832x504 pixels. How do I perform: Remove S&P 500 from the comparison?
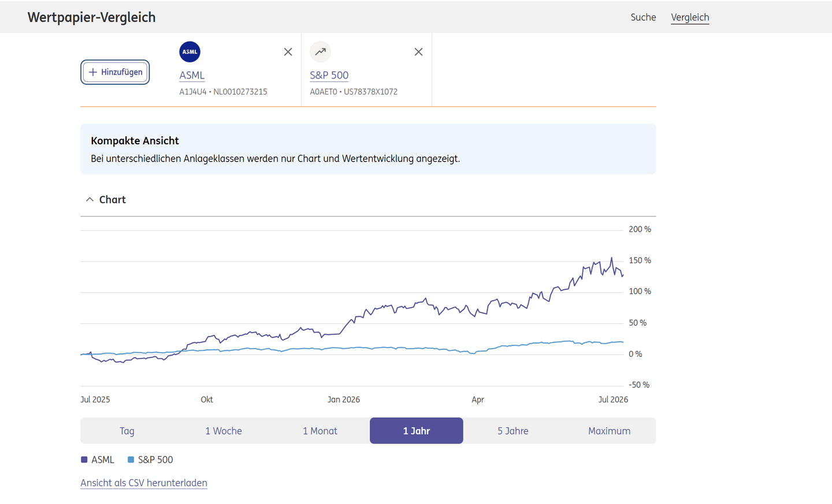pyautogui.click(x=418, y=52)
